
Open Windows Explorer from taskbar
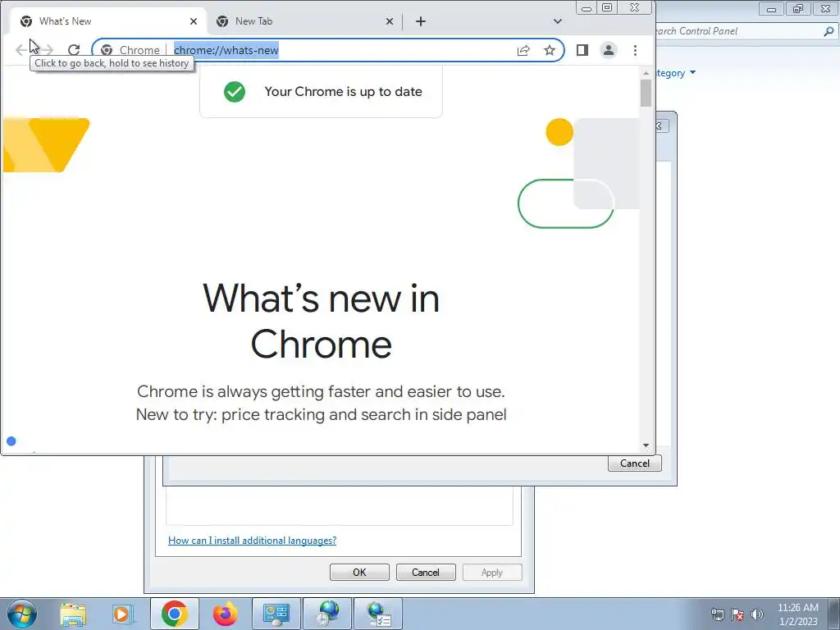click(73, 614)
